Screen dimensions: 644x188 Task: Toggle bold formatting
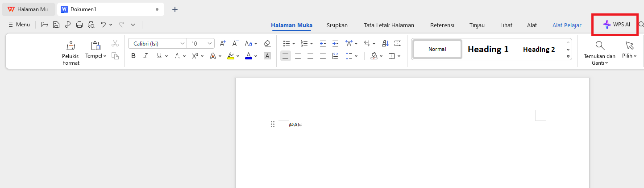click(x=133, y=56)
